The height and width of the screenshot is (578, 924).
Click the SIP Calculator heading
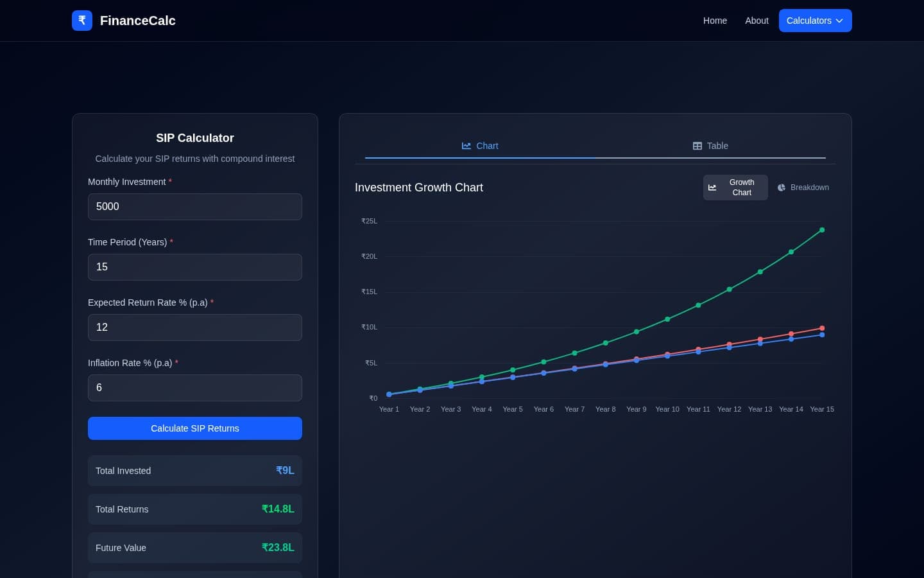[x=195, y=138]
